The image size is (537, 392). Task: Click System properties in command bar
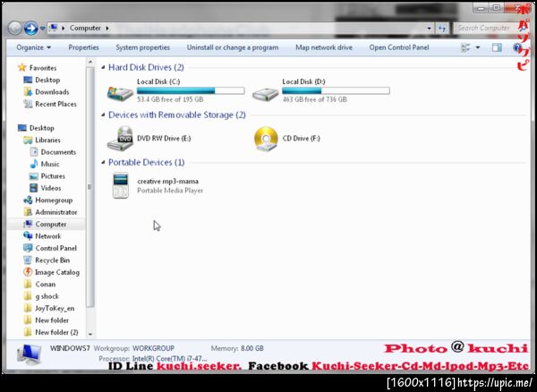143,47
